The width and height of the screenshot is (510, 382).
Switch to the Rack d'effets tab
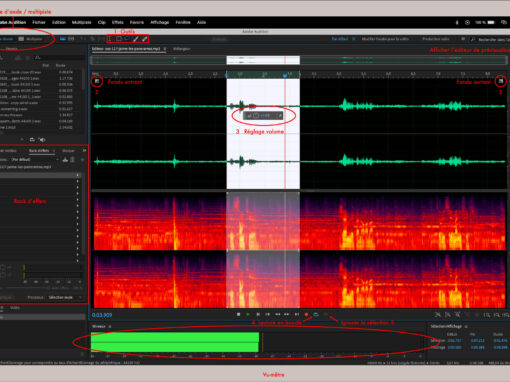coord(39,151)
